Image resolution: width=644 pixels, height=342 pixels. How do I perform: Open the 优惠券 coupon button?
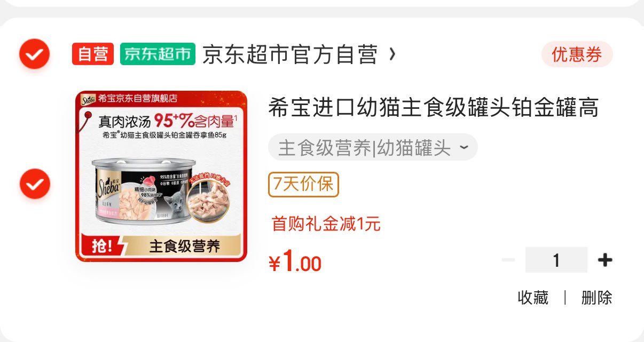tap(577, 54)
